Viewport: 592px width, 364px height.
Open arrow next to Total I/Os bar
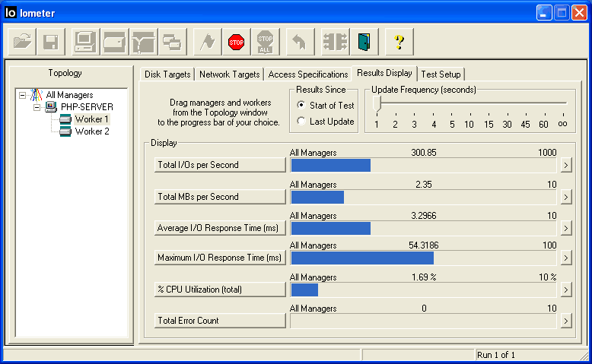[x=565, y=165]
